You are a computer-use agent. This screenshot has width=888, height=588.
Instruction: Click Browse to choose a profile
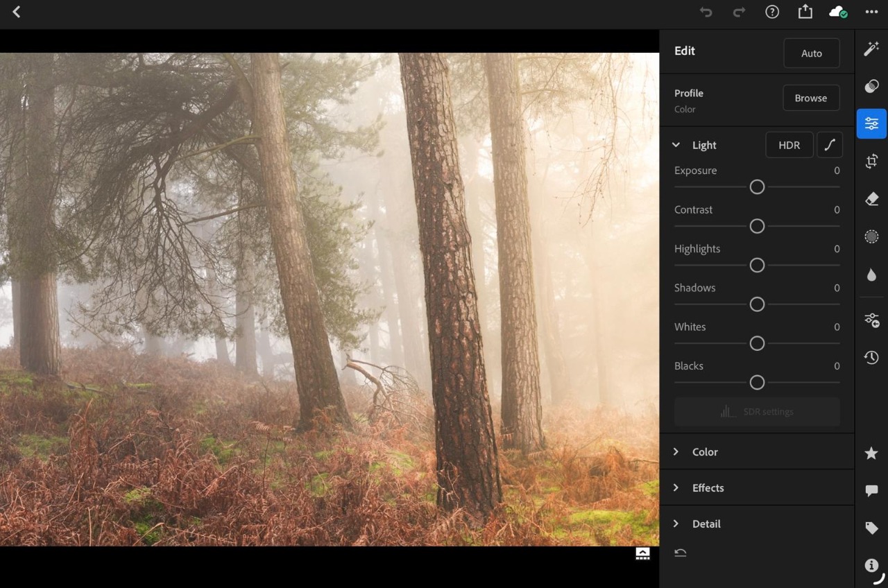point(810,98)
